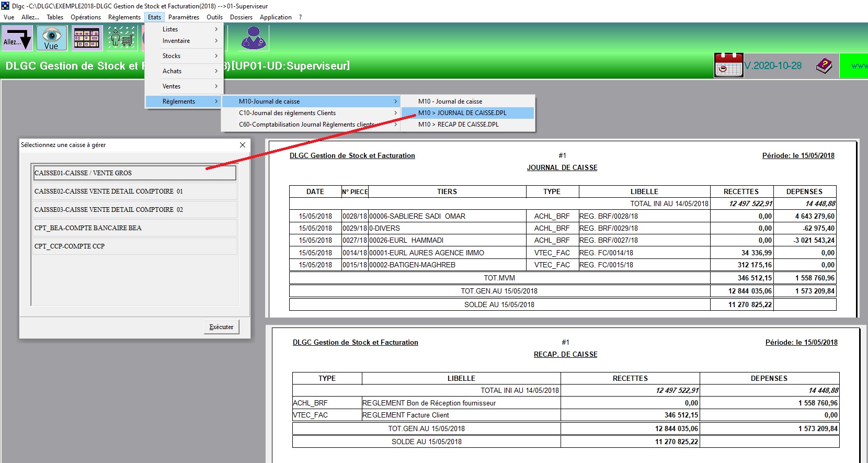Click the N° PIECE column header
The width and height of the screenshot is (868, 463).
coord(355,192)
